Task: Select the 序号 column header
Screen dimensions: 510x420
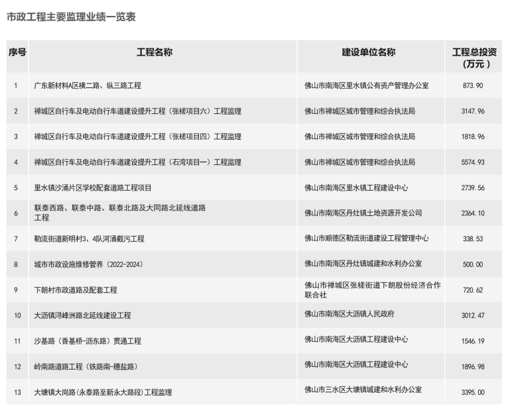Action: pos(17,52)
